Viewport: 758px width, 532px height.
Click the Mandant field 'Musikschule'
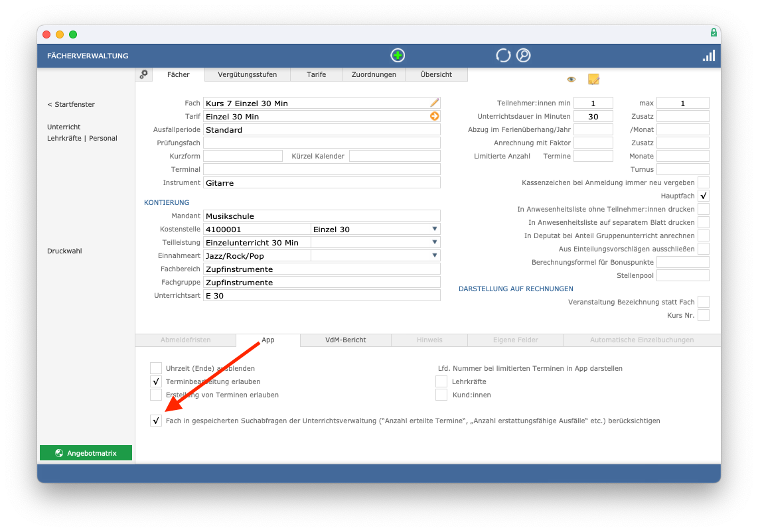pyautogui.click(x=321, y=216)
